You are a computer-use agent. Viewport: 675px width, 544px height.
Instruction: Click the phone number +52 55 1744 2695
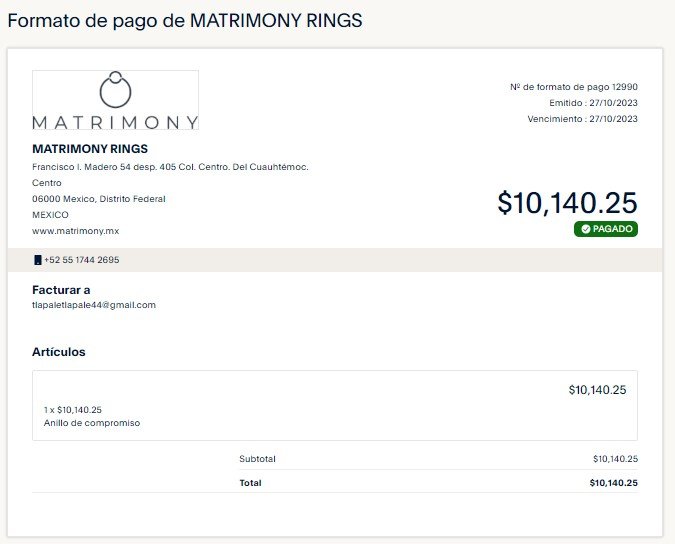click(x=82, y=260)
